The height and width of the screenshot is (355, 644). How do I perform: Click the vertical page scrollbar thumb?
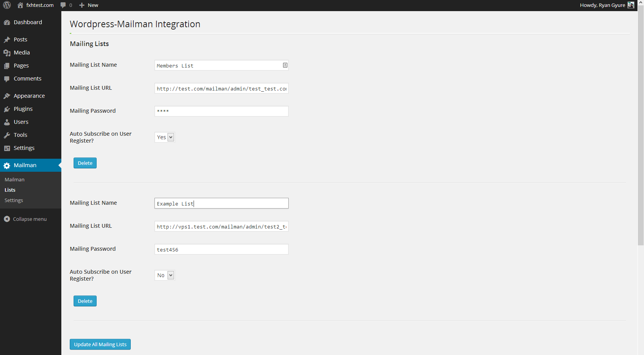[x=641, y=125]
